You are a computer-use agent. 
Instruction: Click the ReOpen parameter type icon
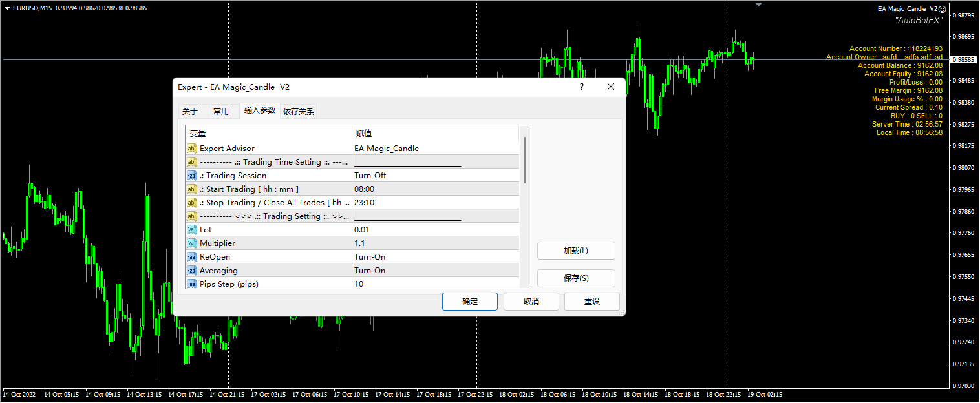(x=191, y=257)
